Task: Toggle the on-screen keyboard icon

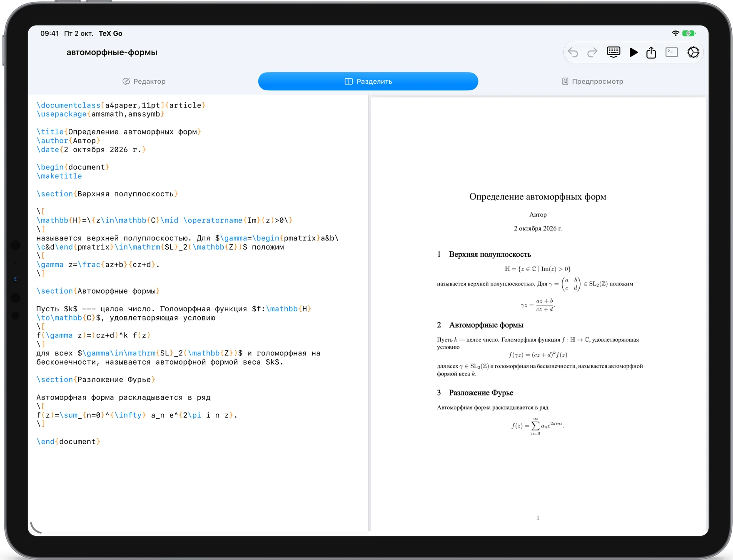Action: click(x=613, y=52)
